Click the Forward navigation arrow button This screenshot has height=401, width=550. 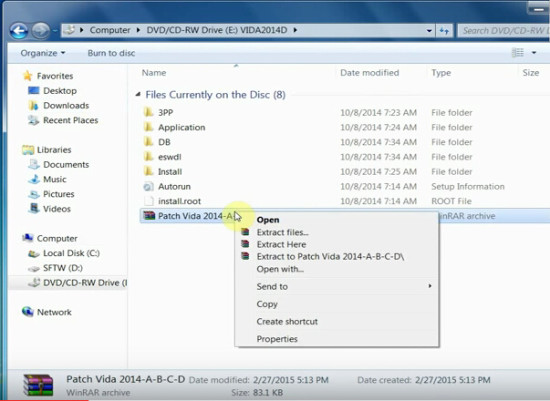[x=41, y=31]
